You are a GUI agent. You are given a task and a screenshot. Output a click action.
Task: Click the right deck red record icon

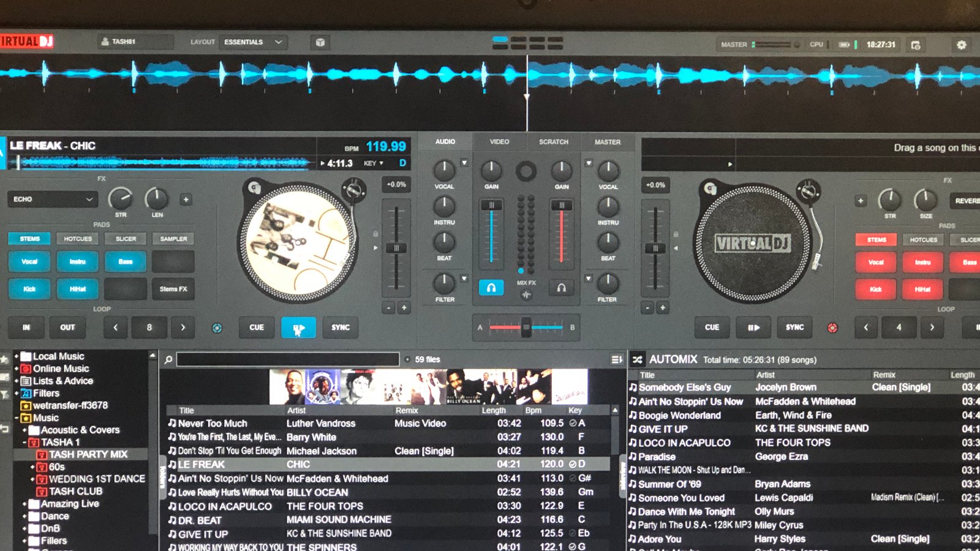tap(832, 328)
